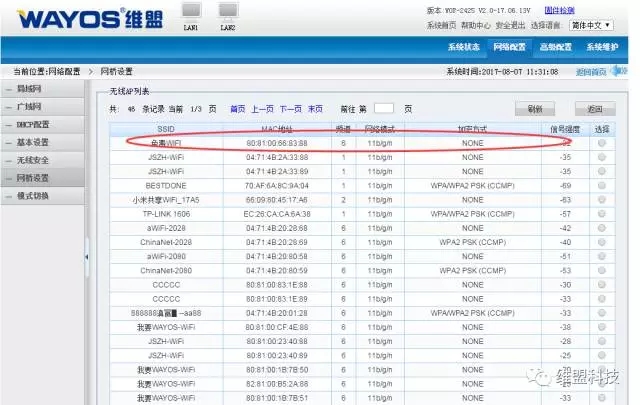The image size is (640, 405).
Task: Click MAC address 80:81:00:23:40:88
Action: coord(277,341)
